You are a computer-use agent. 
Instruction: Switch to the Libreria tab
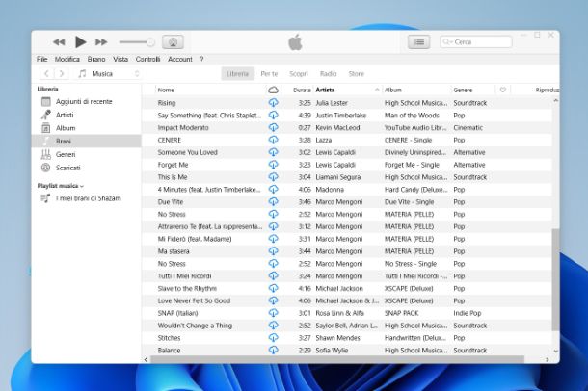[237, 74]
